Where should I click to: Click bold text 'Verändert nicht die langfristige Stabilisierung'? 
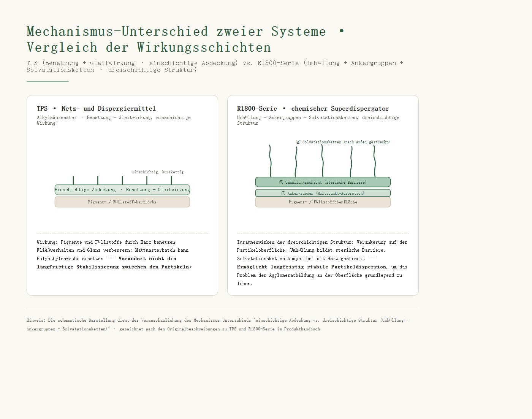pyautogui.click(x=114, y=263)
